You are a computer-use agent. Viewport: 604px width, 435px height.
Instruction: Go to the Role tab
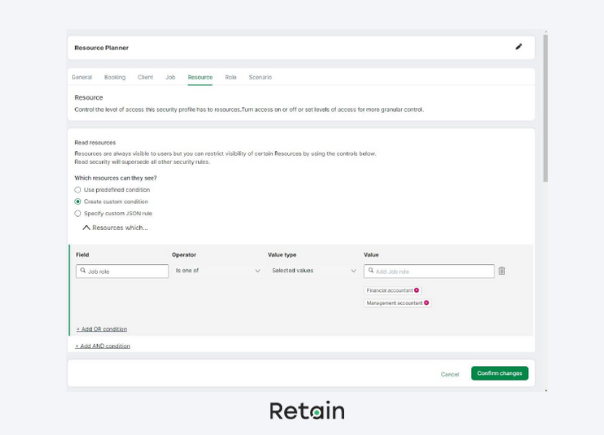231,77
